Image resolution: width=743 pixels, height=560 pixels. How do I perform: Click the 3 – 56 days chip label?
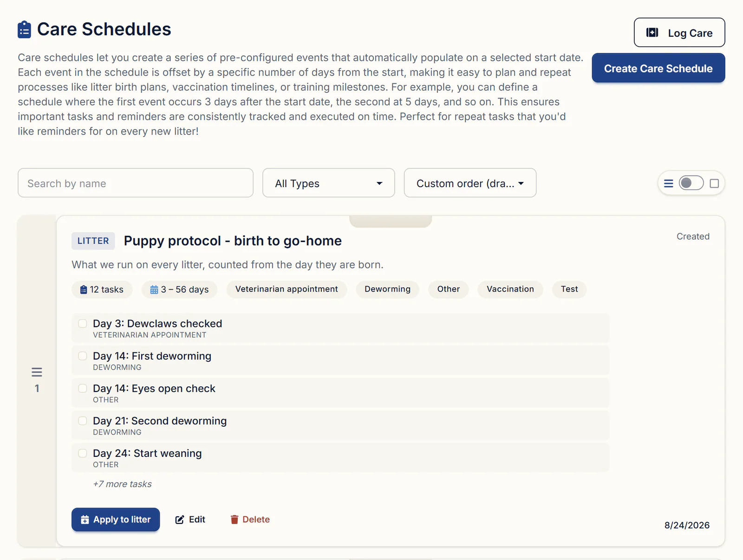point(185,290)
